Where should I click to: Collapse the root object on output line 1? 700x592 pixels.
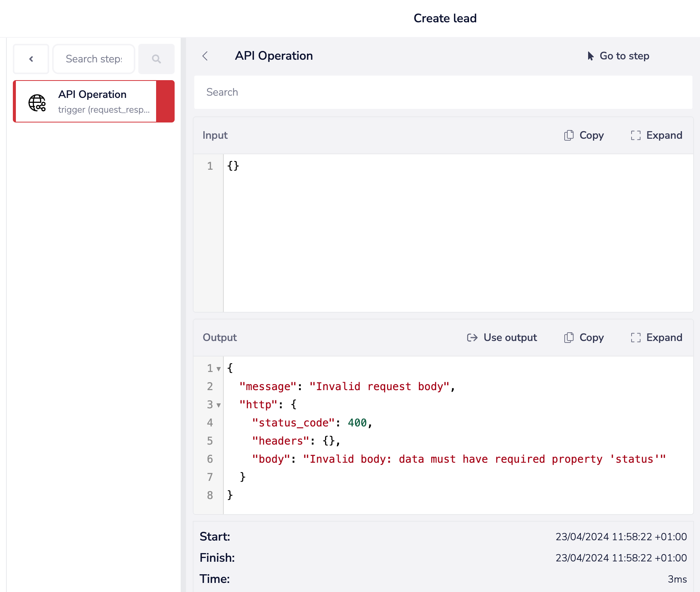218,369
